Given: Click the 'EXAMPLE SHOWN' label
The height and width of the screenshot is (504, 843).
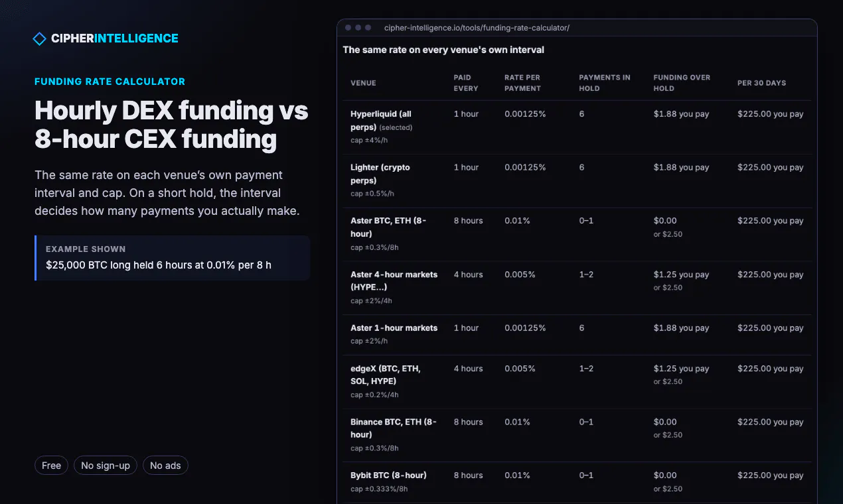Looking at the screenshot, I should [86, 249].
